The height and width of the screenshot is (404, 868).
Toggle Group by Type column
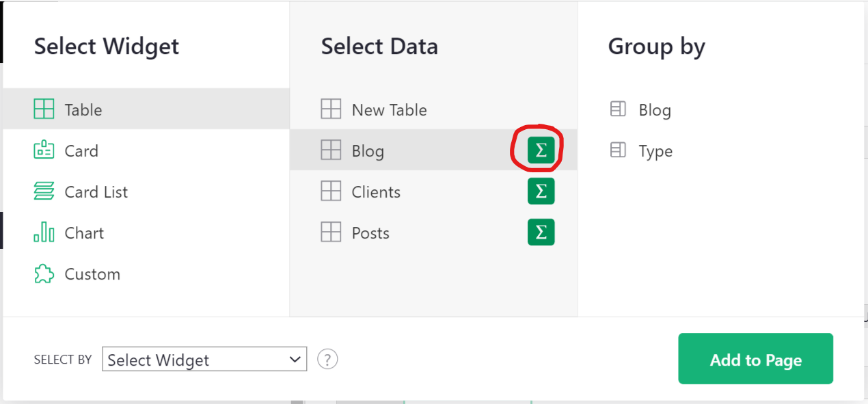(x=641, y=150)
